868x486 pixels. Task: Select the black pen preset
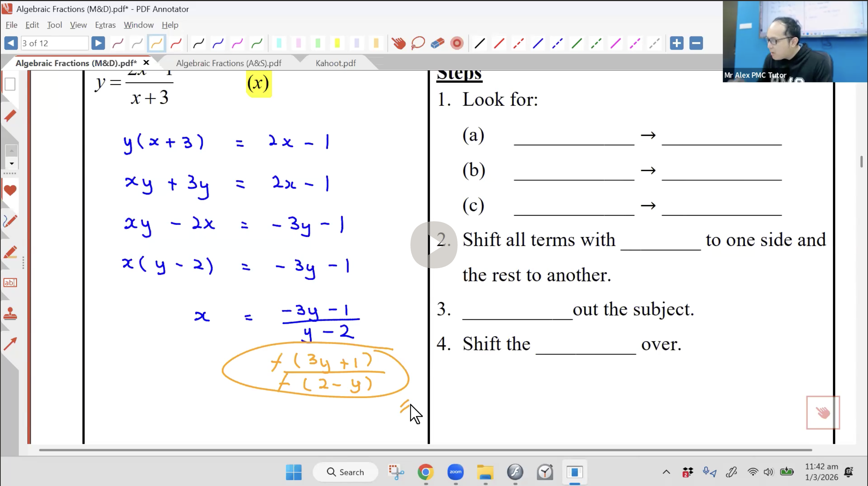[199, 43]
